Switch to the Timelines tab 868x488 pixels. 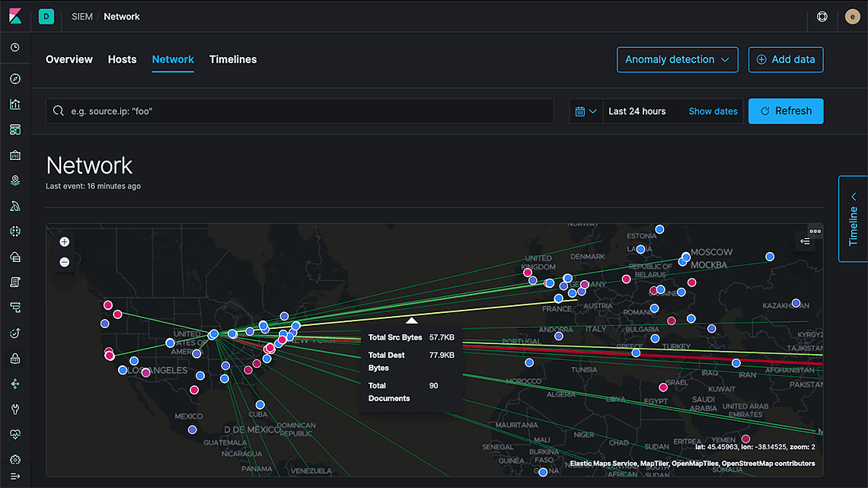pos(233,59)
